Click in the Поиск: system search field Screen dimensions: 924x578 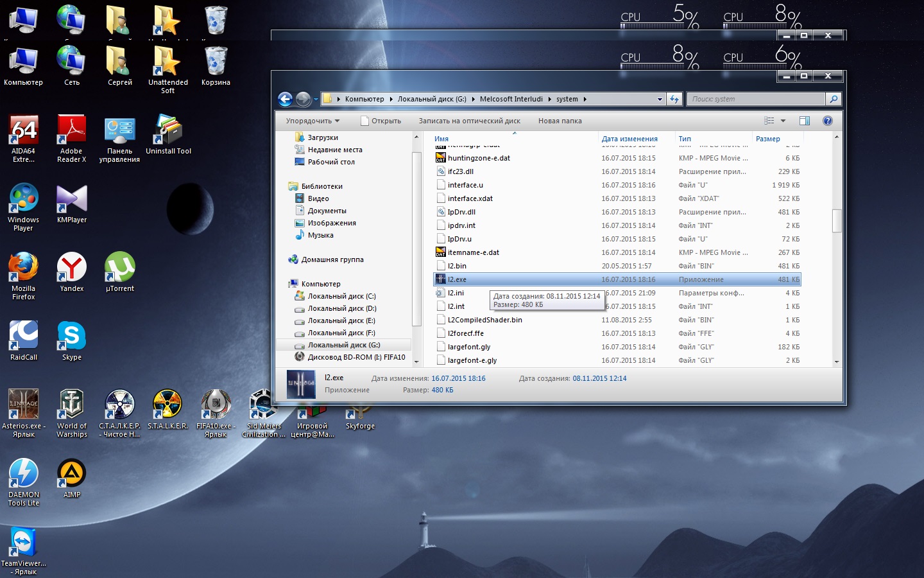[756, 99]
